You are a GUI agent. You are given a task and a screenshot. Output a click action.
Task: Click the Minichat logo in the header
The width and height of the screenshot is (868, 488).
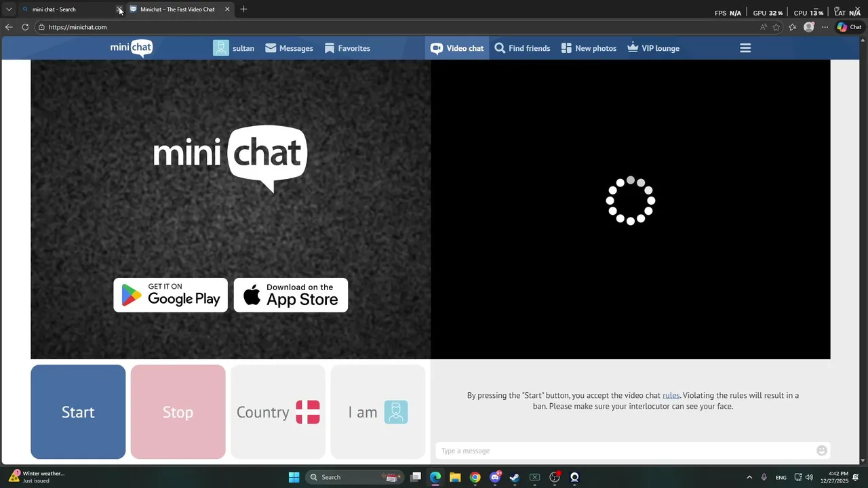(132, 48)
